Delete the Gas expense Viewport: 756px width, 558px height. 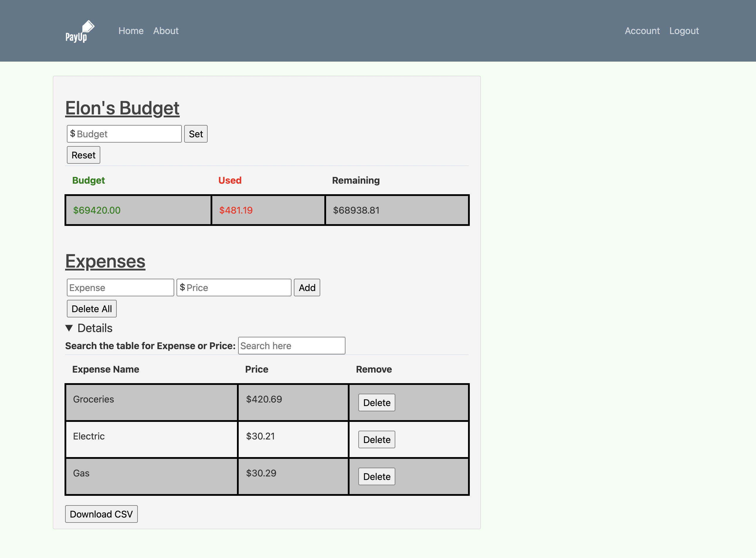point(376,477)
